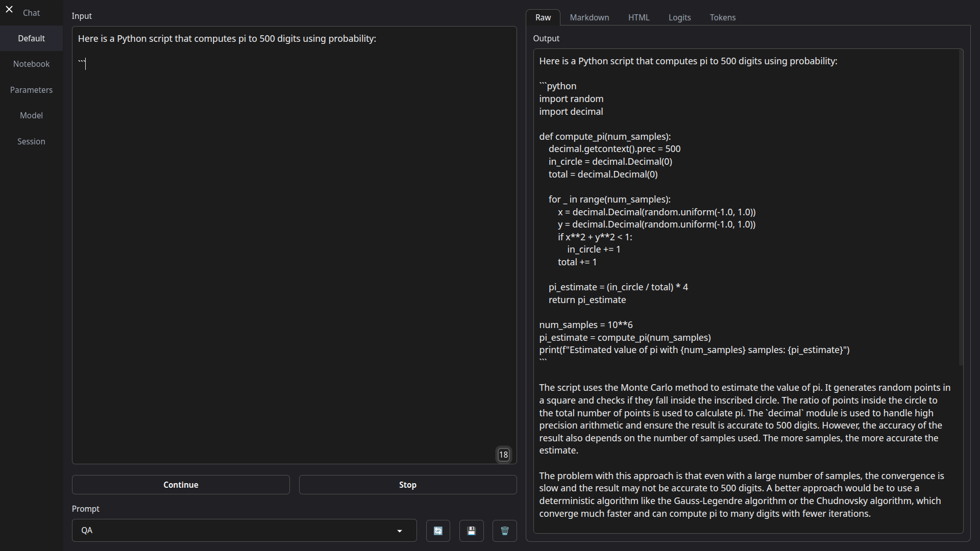This screenshot has height=551, width=980.
Task: Open the Session section in sidebar
Action: click(31, 141)
